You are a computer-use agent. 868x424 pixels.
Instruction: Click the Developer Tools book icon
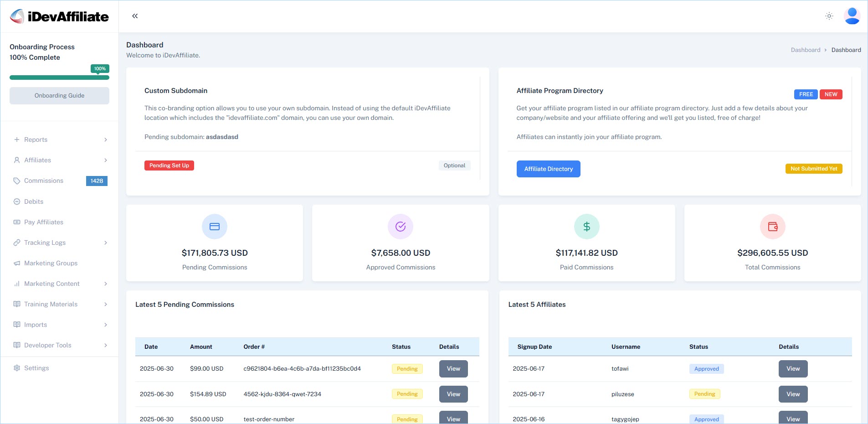coord(17,345)
